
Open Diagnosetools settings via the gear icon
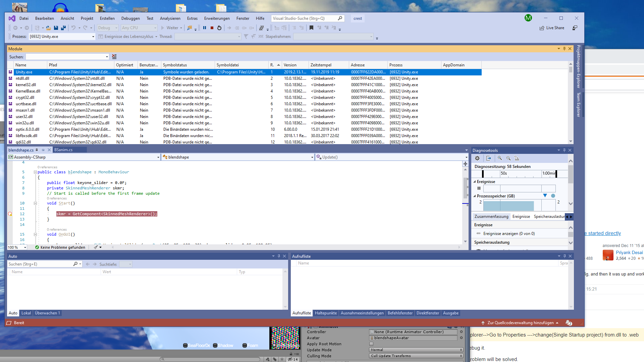tap(477, 158)
